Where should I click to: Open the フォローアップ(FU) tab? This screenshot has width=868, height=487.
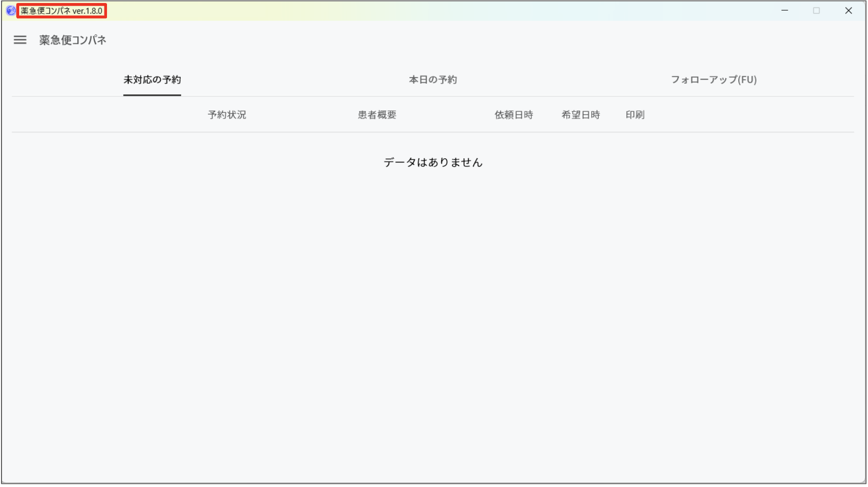tap(714, 79)
